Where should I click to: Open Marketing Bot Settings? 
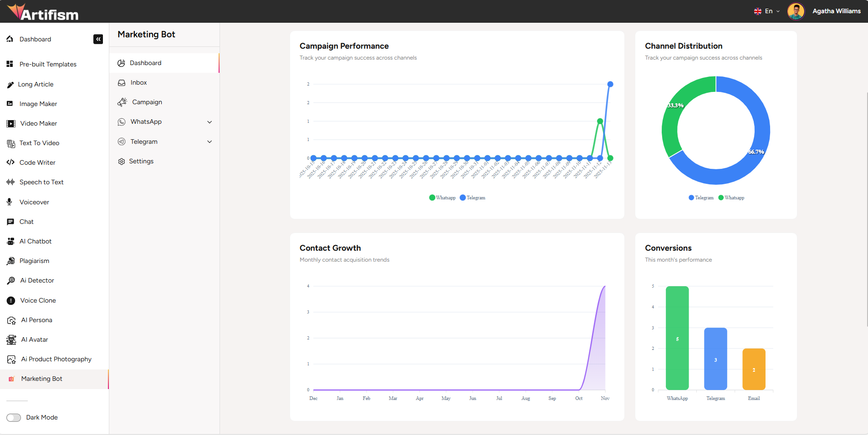[x=142, y=161]
